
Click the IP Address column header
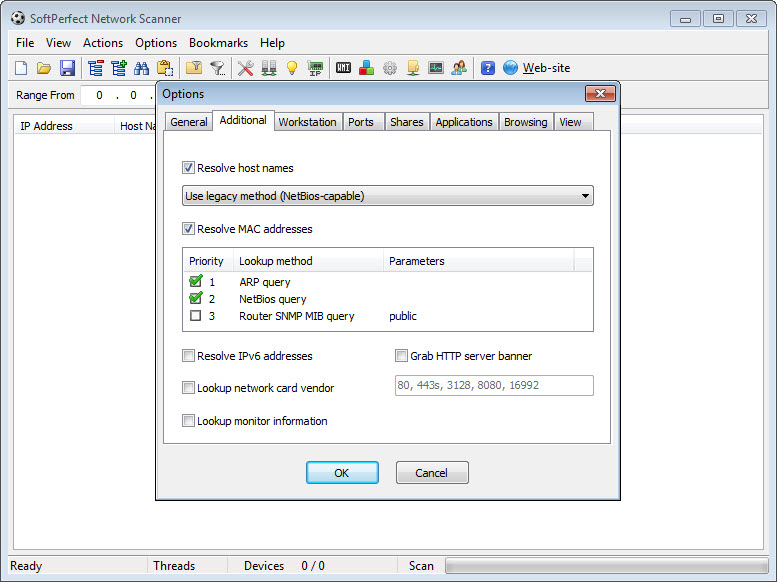[64, 126]
